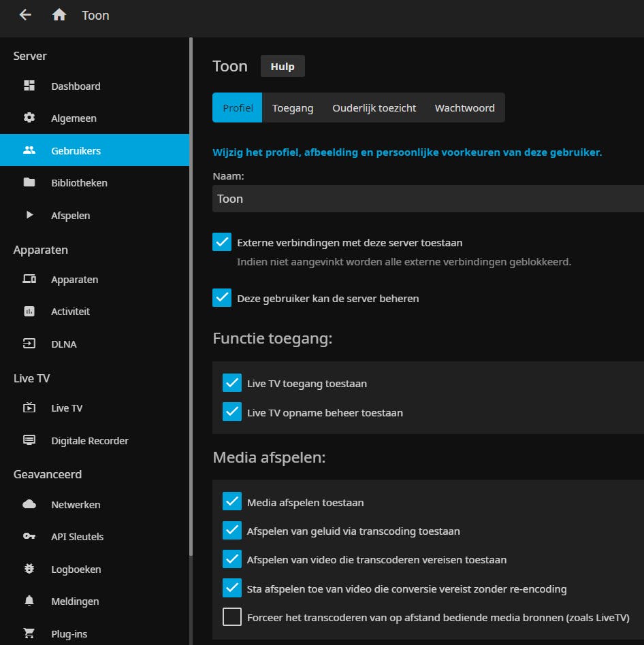Disable Live TV toegang toestaan
The image size is (644, 645).
(232, 383)
